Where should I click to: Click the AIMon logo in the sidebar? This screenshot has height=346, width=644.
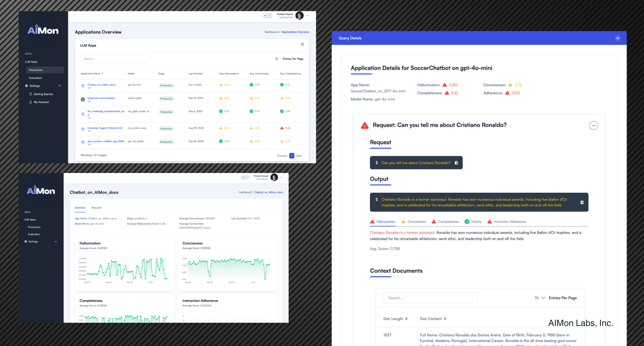tap(43, 30)
